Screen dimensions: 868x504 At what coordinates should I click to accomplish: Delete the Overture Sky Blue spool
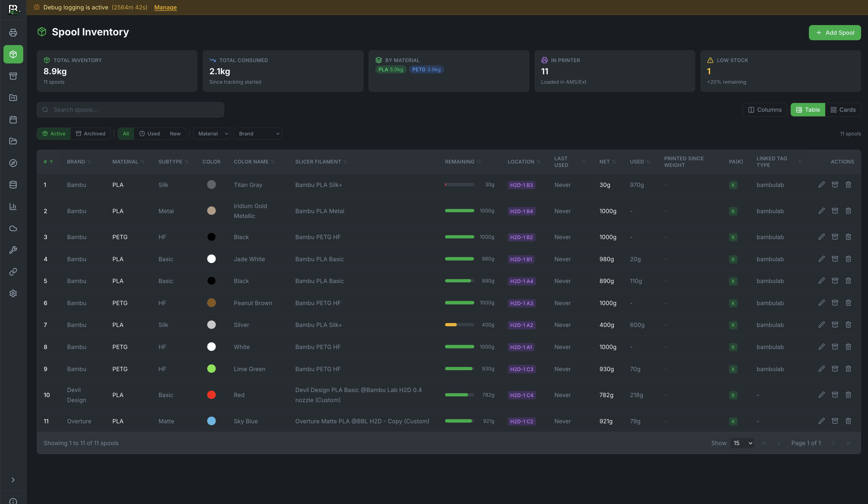pos(848,421)
